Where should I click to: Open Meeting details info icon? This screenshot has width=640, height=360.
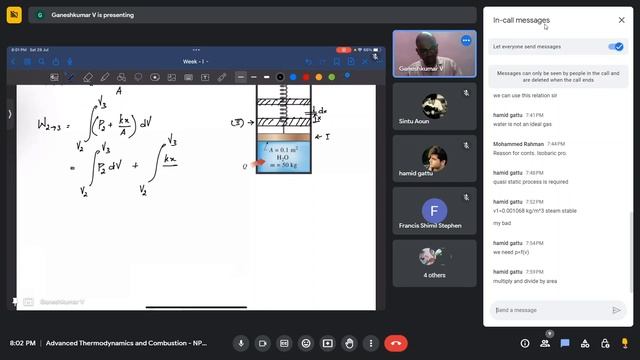click(x=525, y=343)
